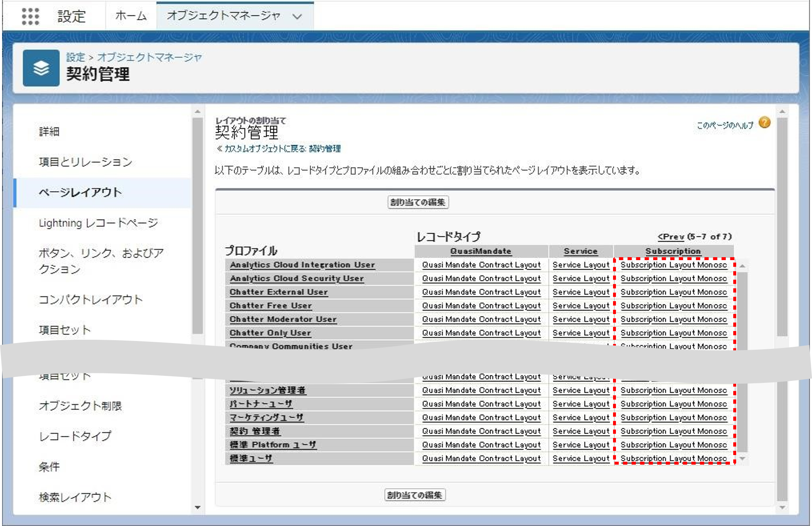
Task: Open the App Launcher grid icon
Action: pos(30,16)
